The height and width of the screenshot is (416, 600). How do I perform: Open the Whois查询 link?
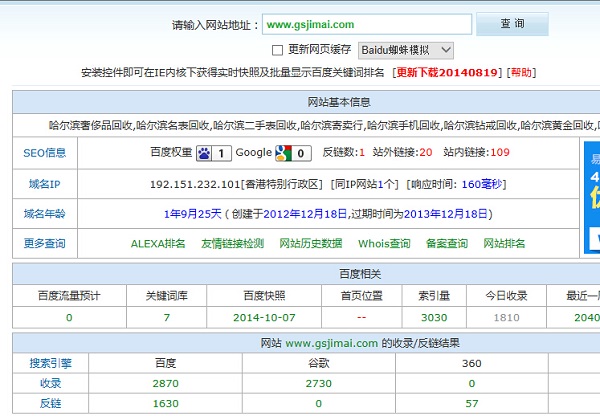tap(384, 243)
